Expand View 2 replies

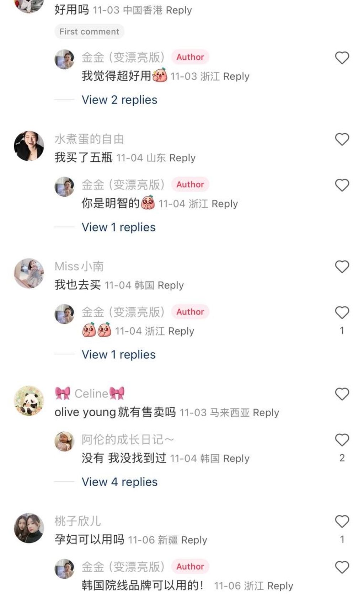coord(119,100)
